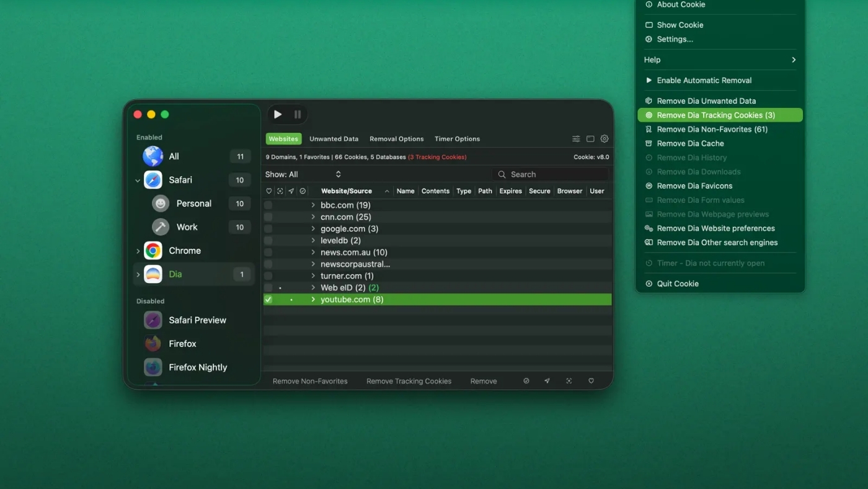Select the Work profile hammer icon

click(x=161, y=227)
